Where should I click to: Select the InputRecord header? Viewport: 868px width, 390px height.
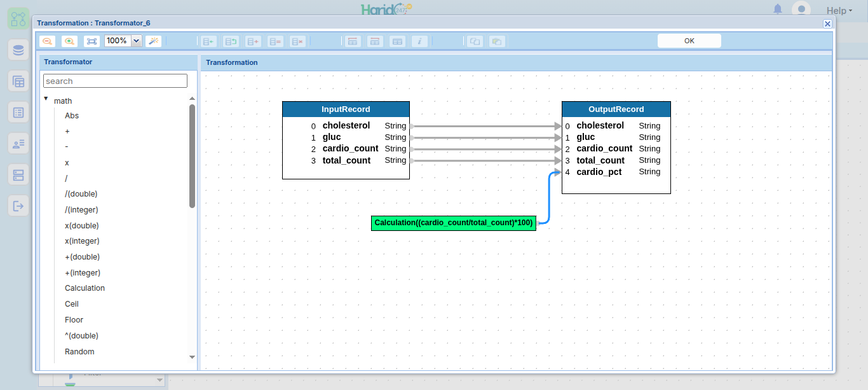346,109
